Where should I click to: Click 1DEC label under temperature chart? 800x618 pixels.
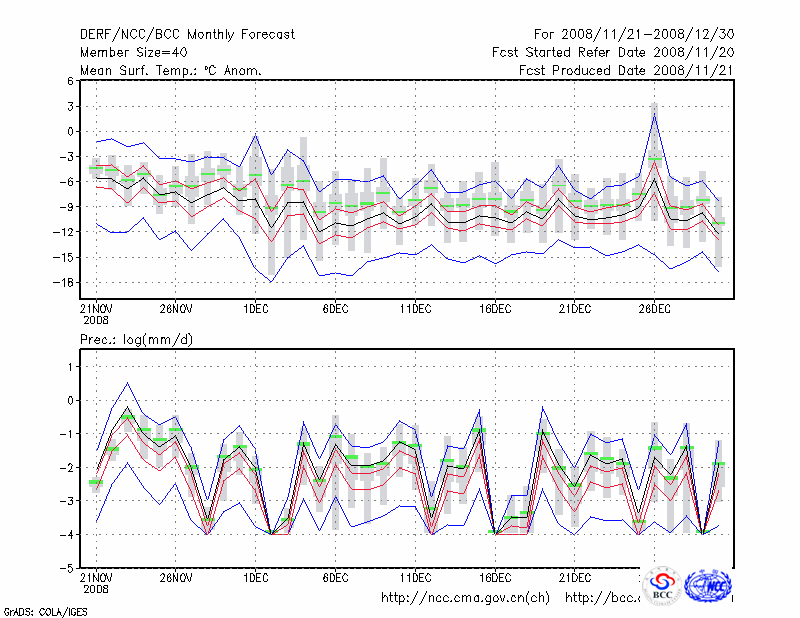point(255,310)
